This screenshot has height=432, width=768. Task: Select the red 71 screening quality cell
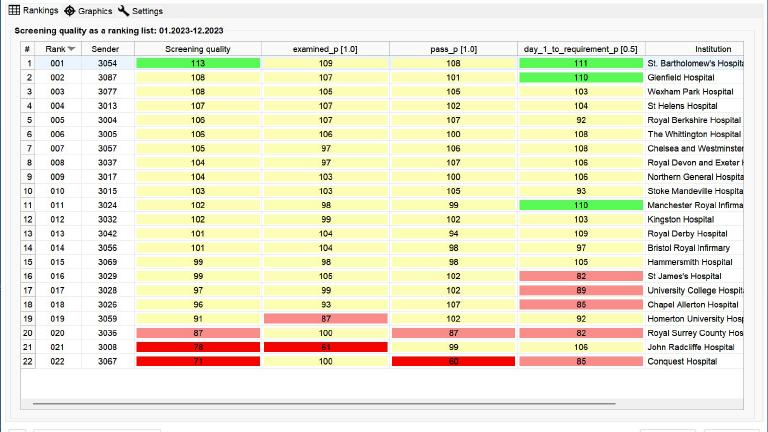click(x=197, y=361)
